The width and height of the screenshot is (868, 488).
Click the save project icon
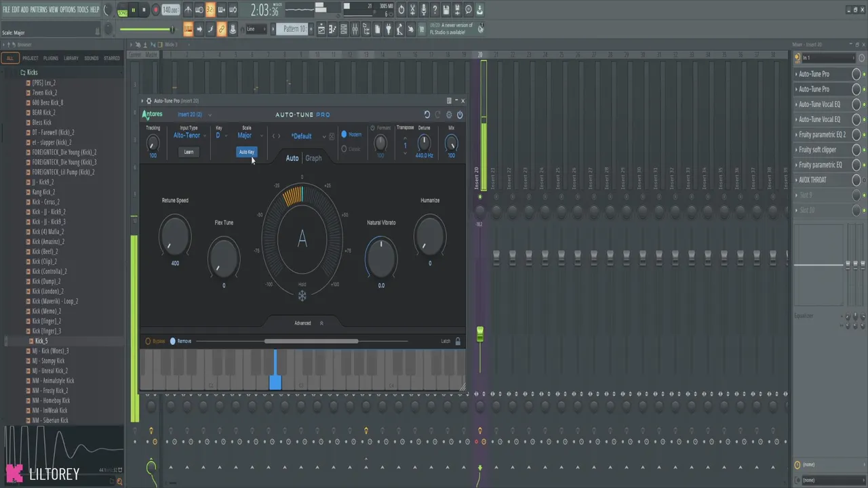point(446,9)
